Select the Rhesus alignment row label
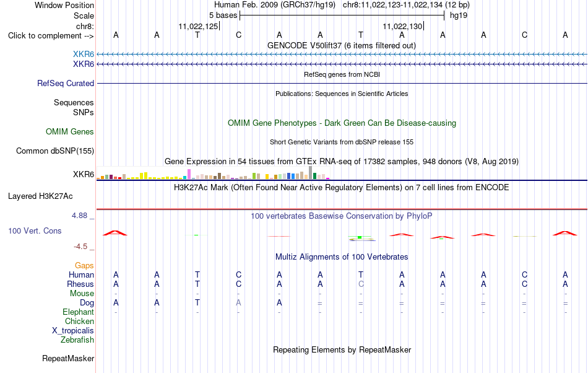 click(x=80, y=284)
